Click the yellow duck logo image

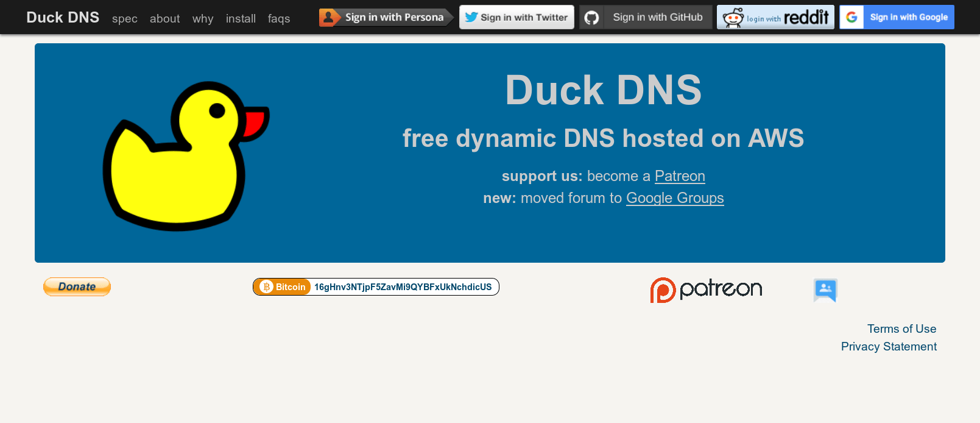tap(186, 156)
